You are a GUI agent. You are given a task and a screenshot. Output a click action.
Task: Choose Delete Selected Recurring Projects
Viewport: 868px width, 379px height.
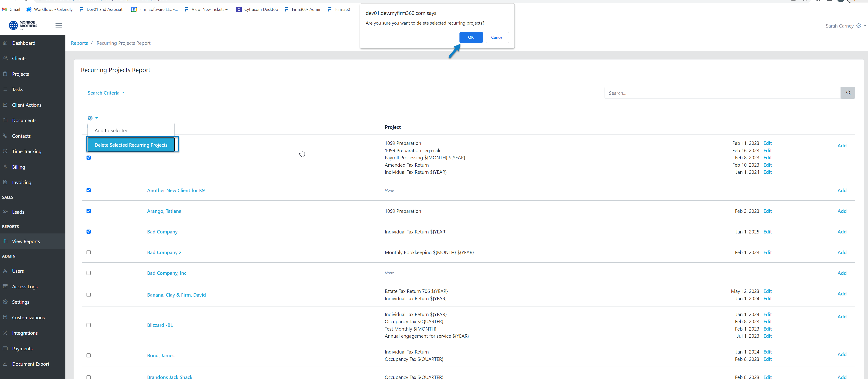pos(131,145)
